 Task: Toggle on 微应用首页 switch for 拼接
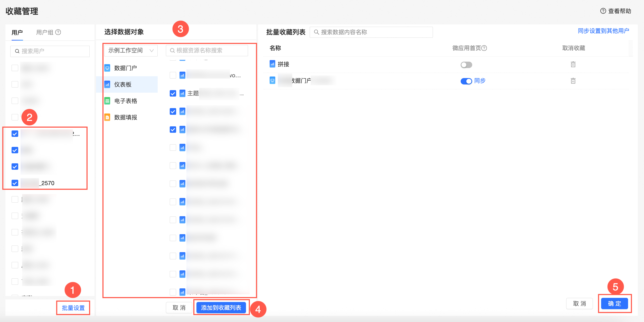click(466, 65)
